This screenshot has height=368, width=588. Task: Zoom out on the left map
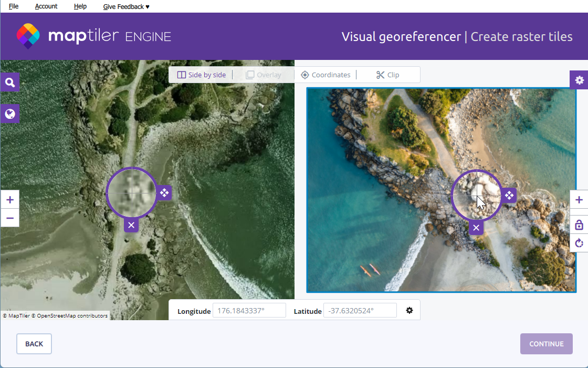click(10, 218)
